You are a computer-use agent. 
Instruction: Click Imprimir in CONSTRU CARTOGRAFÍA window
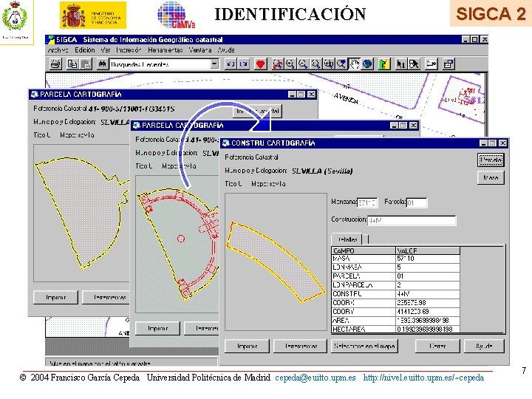point(247,346)
